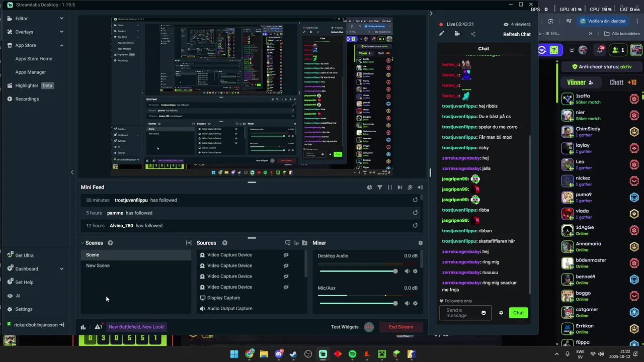Toggle Mini Feed alert sound speaker
The image size is (644, 362).
click(x=420, y=187)
